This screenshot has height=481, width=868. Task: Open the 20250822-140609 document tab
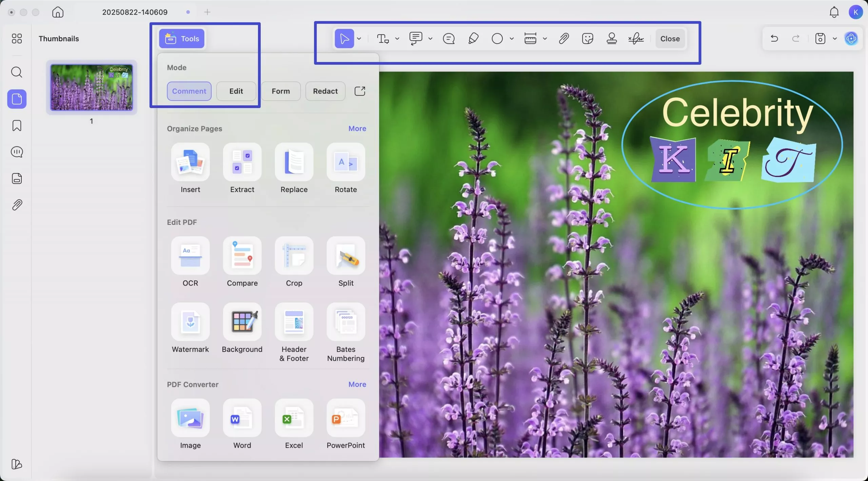coord(135,12)
